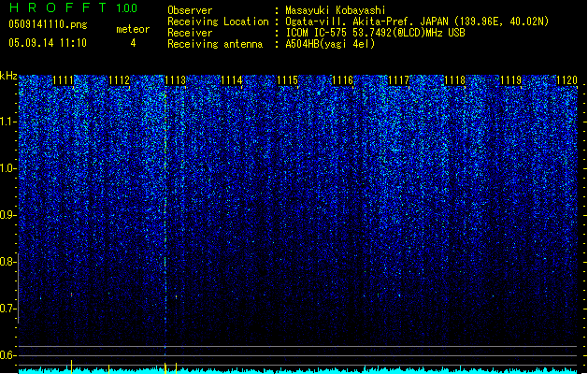This screenshot has width=588, height=374.
Task: Click the 'Observer' field label
Action: click(190, 10)
